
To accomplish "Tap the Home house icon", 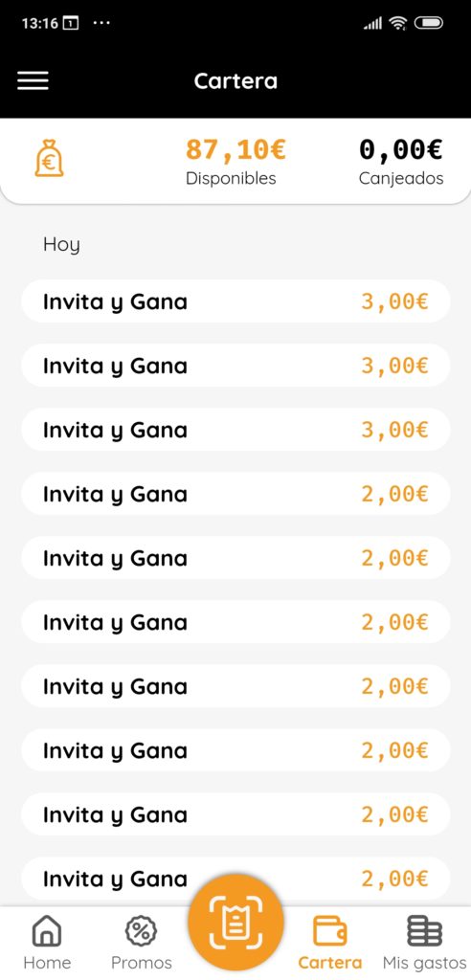I will [x=47, y=931].
